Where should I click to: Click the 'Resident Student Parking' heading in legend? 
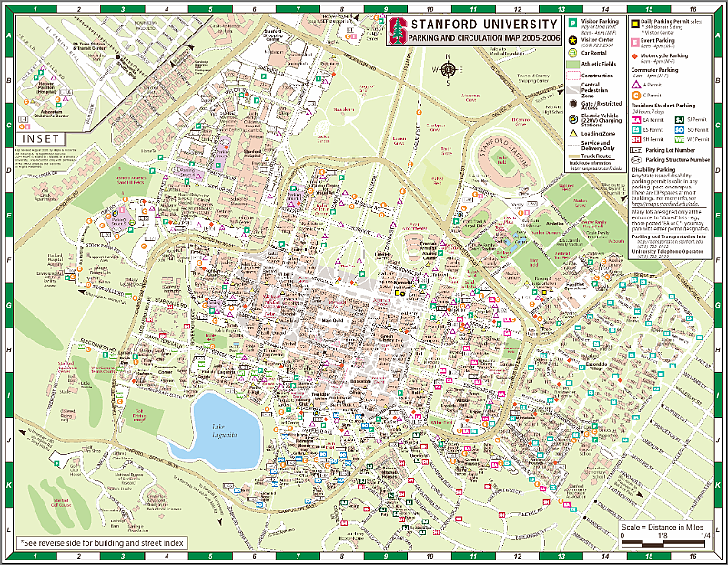[x=663, y=106]
